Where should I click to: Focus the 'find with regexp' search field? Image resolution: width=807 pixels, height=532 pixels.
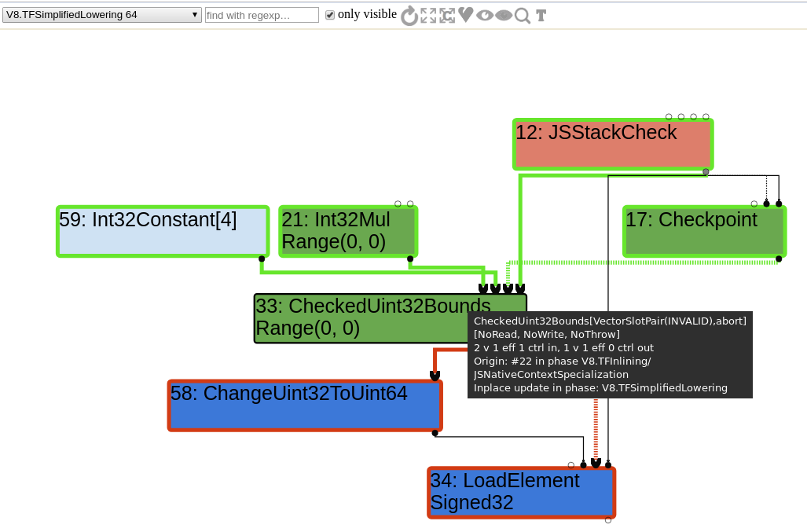tap(262, 16)
